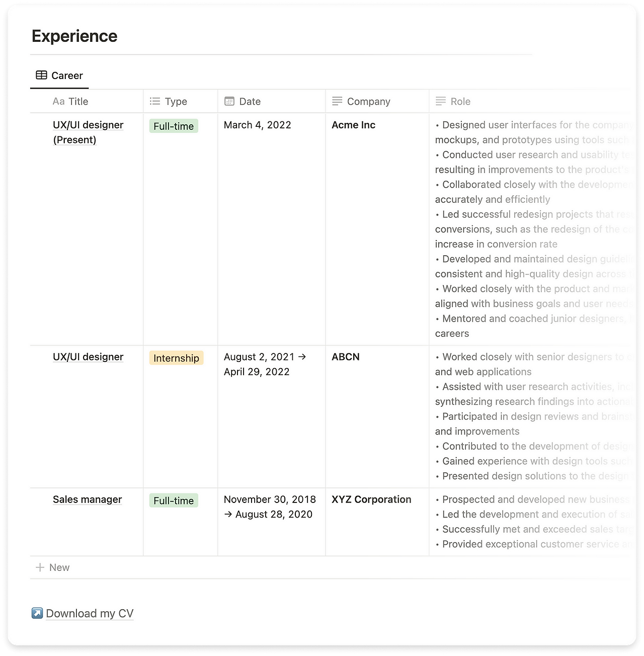The height and width of the screenshot is (656, 644).
Task: Open the Sales manager entry
Action: coord(88,499)
